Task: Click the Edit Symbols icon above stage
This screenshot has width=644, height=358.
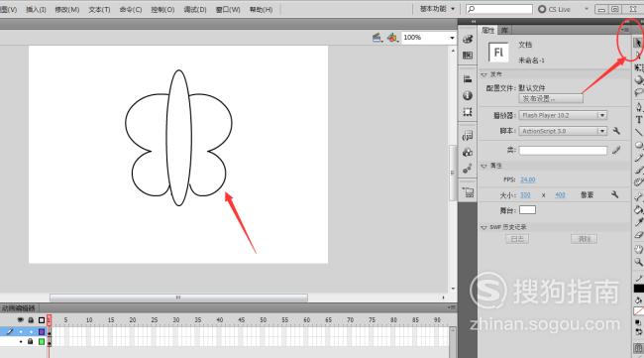Action: click(392, 38)
